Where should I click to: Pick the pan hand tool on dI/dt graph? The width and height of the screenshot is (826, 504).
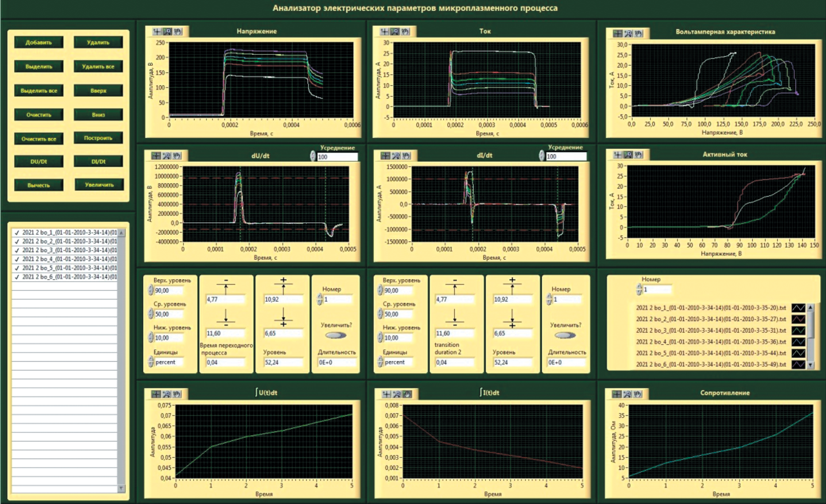pos(407,156)
